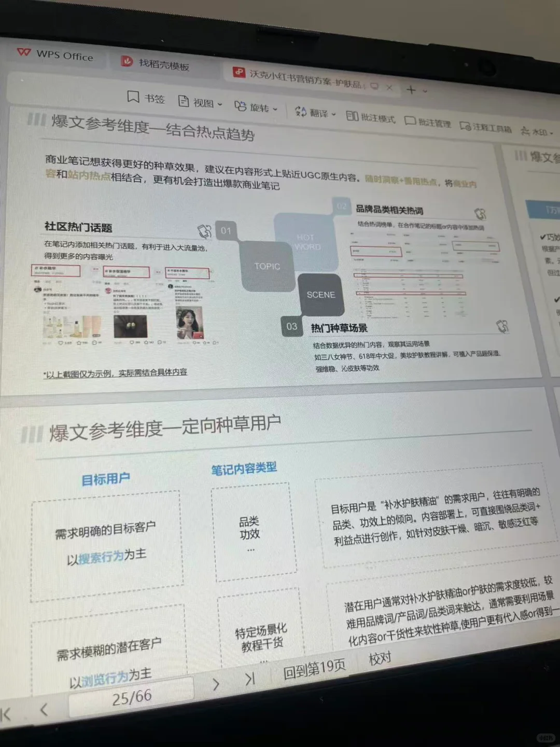
Task: Jump to the first page
Action: (6, 714)
